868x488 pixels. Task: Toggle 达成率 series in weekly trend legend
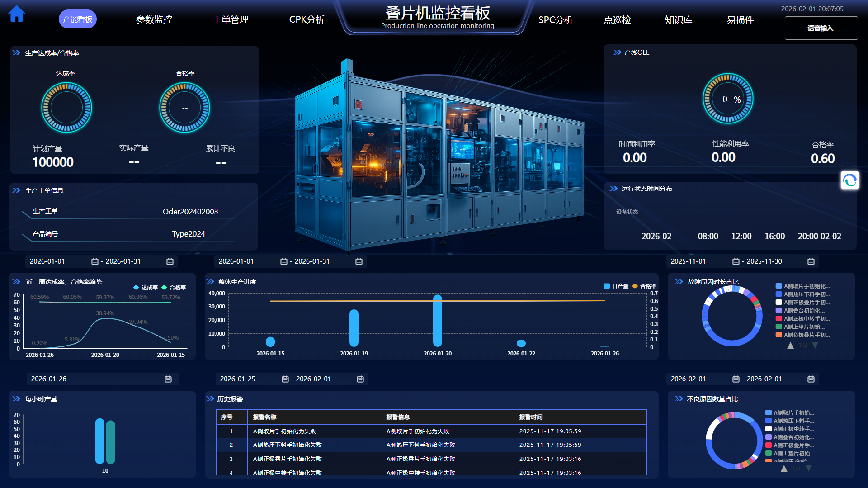tap(145, 288)
